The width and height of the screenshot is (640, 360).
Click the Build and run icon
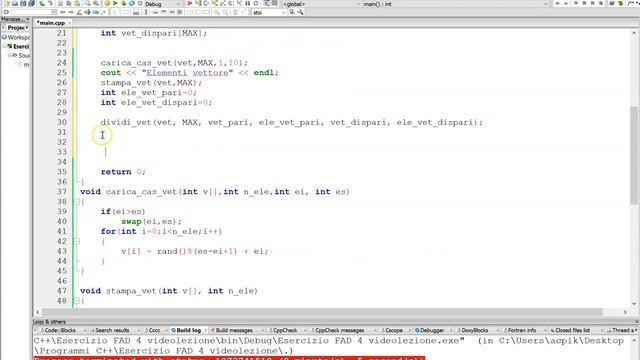[x=123, y=3]
